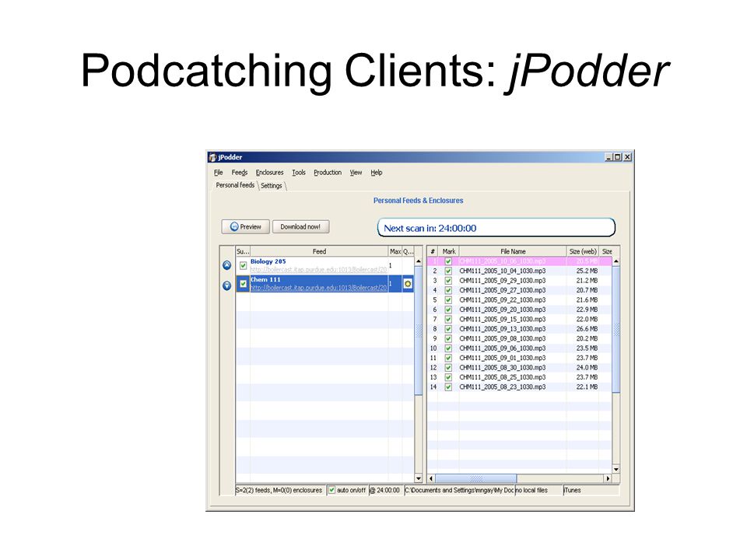Click the feed list scrollbar down arrow
The width and height of the screenshot is (747, 560).
pyautogui.click(x=419, y=478)
